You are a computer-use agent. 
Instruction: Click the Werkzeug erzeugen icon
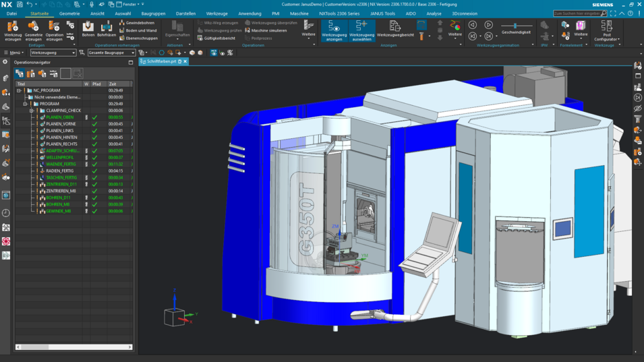click(x=13, y=31)
